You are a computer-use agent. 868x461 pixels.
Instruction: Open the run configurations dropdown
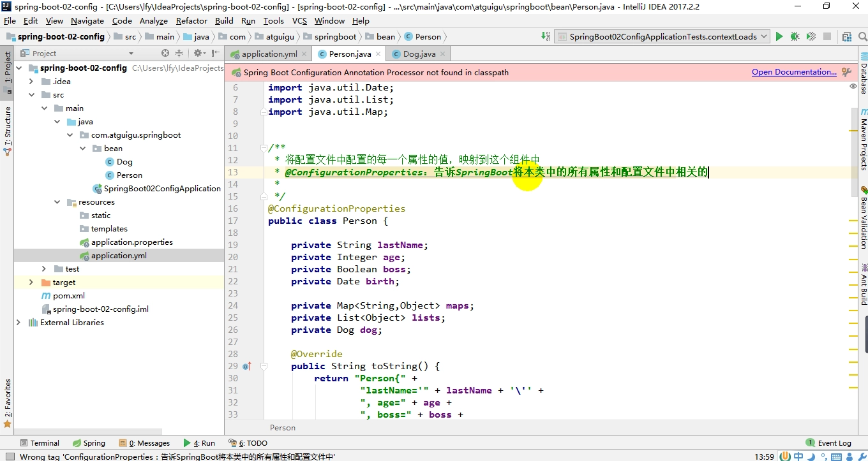pos(765,36)
